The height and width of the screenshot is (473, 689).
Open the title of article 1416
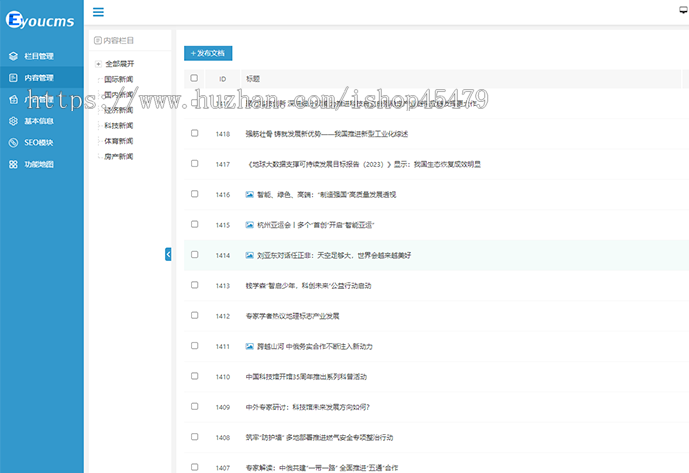click(x=326, y=195)
